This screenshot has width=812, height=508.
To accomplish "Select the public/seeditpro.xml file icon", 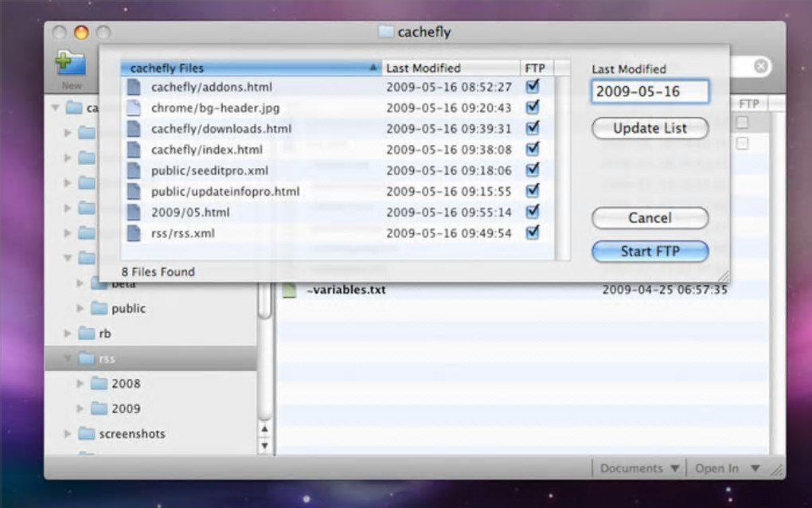I will tap(134, 170).
